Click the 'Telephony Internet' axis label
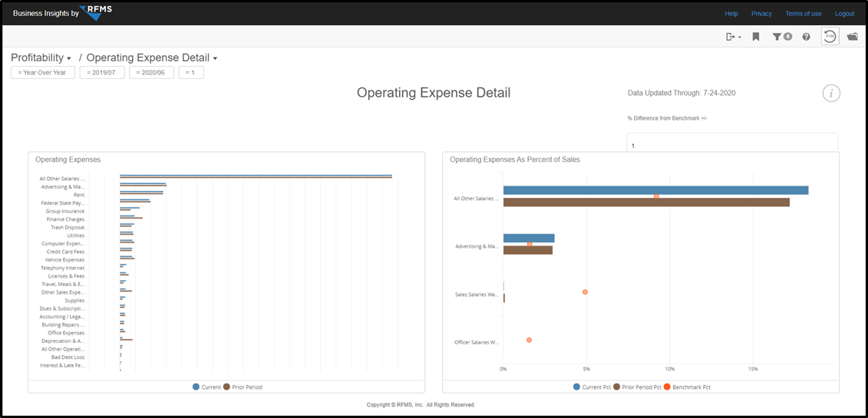This screenshot has width=868, height=418. 63,268
